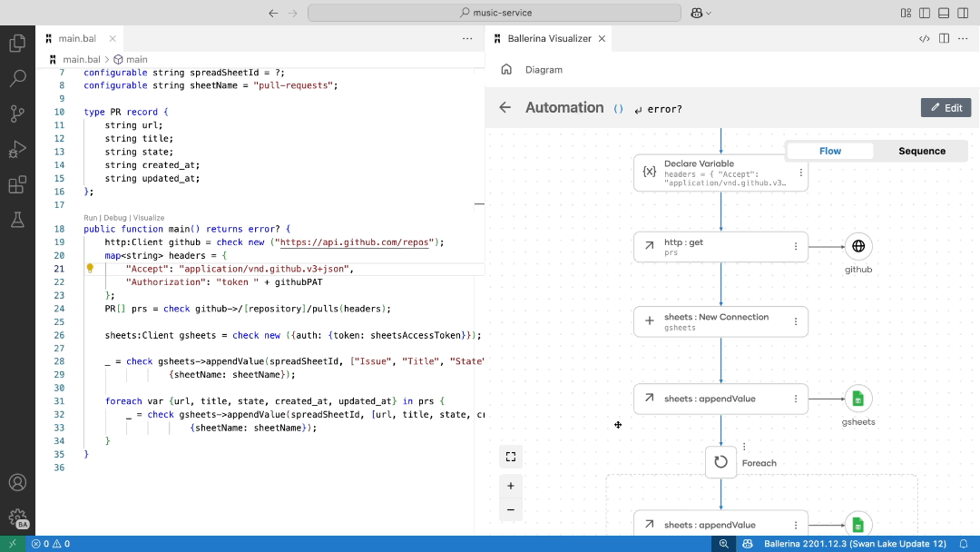Screen dimensions: 980x552
Task: Open the Testing flask view
Action: point(17,220)
